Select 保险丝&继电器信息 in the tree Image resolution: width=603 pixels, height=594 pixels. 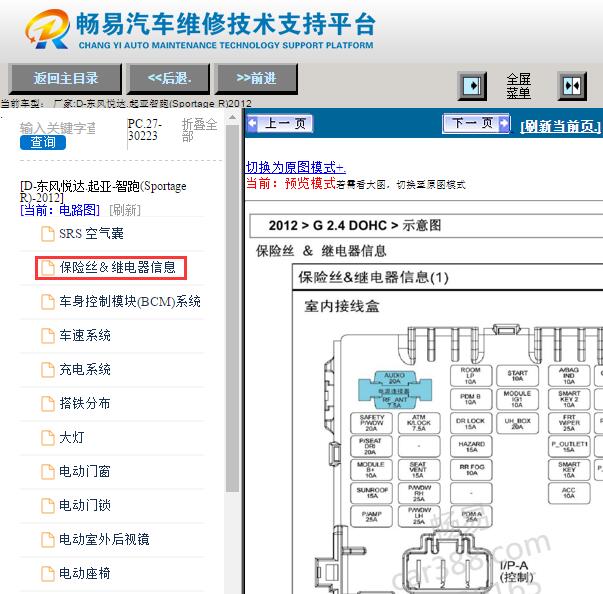pyautogui.click(x=117, y=267)
